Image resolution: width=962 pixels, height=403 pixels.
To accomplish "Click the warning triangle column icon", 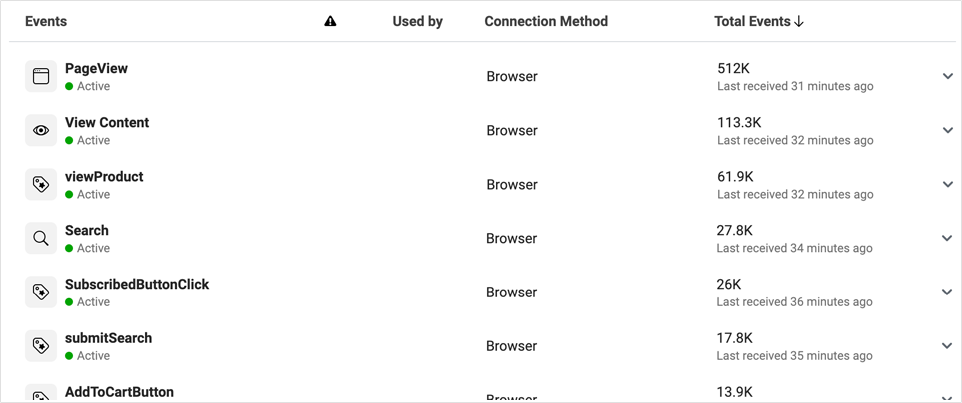I will tap(331, 21).
